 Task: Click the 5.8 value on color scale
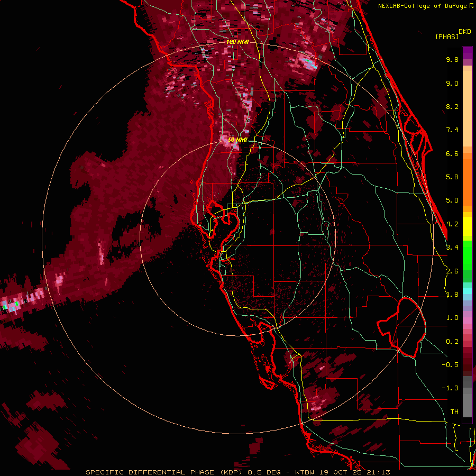452,177
